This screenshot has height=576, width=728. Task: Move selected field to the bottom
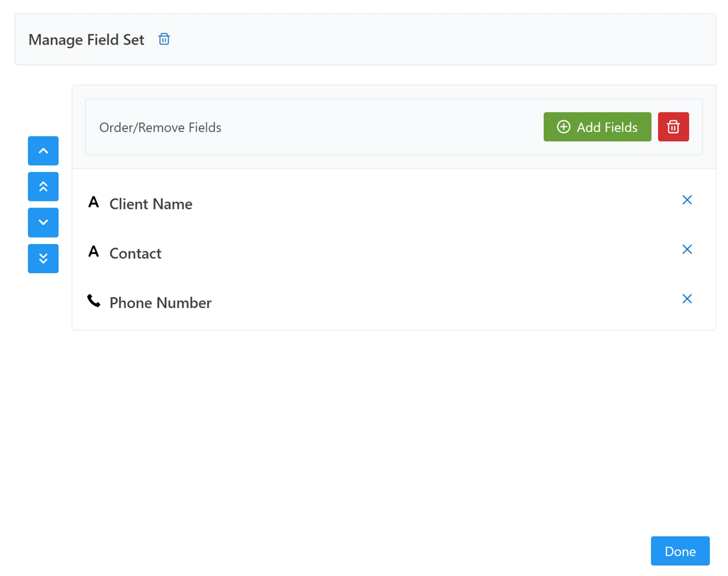(43, 258)
